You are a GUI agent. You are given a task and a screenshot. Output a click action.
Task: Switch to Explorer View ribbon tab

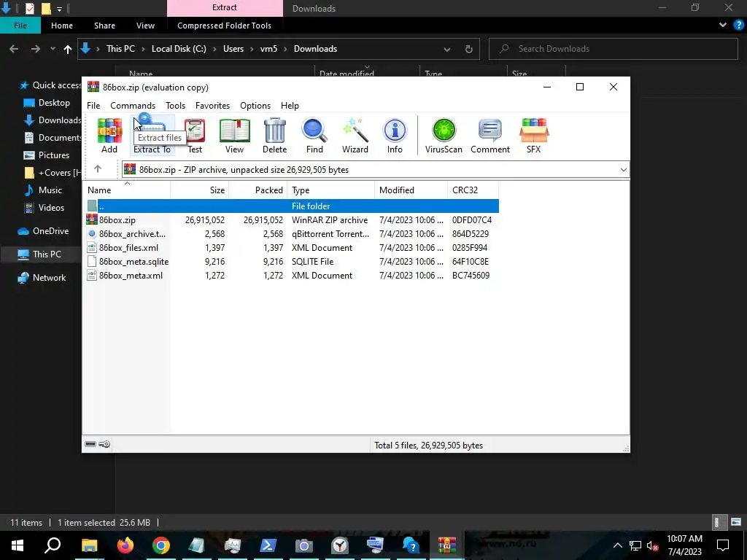(145, 26)
